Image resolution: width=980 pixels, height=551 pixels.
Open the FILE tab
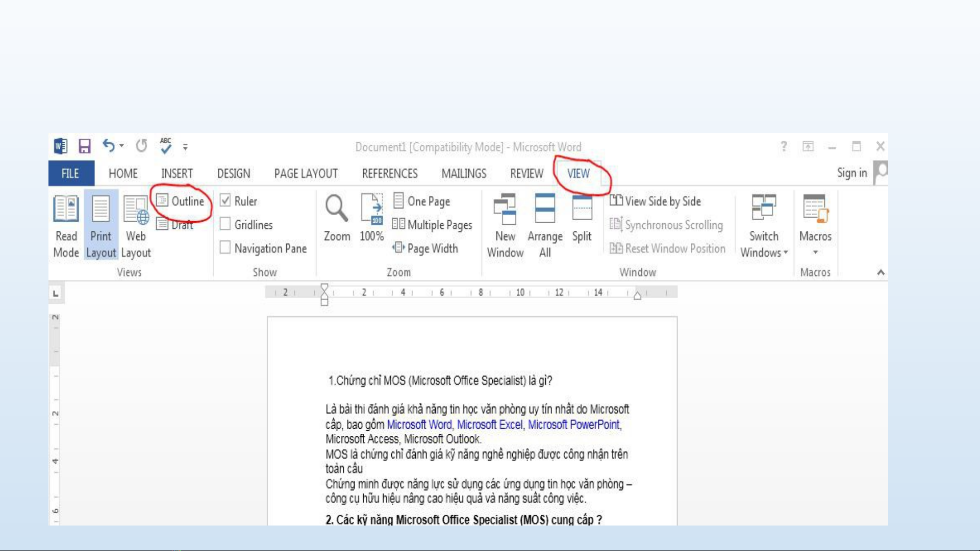pyautogui.click(x=71, y=173)
